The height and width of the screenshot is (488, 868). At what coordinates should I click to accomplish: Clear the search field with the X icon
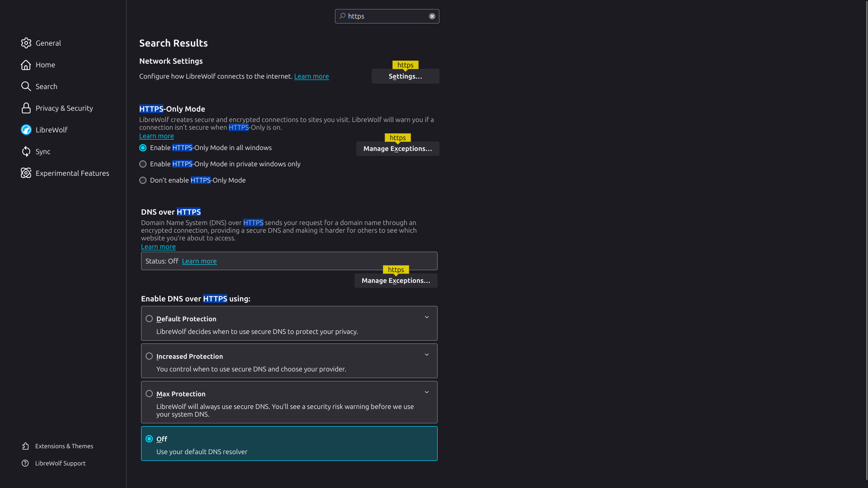pos(432,16)
